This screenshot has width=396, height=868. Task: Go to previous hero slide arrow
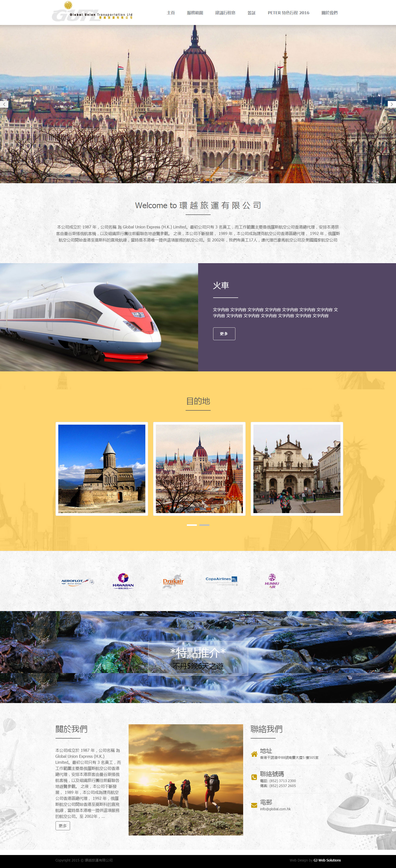[4, 104]
